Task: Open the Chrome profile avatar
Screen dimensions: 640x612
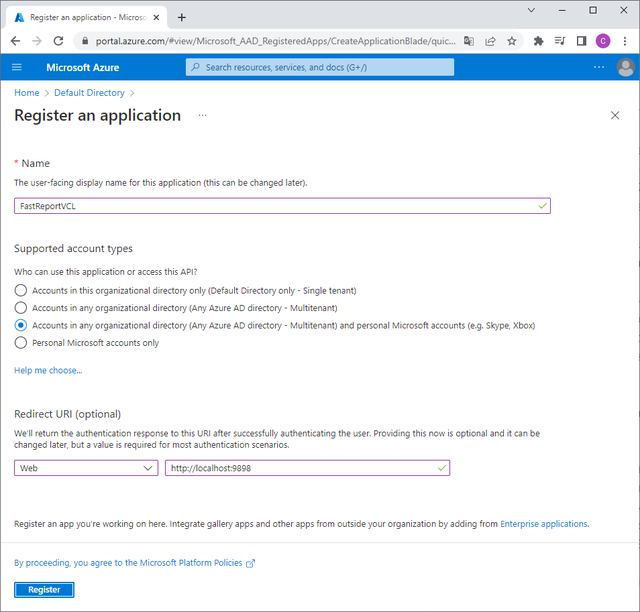Action: (603, 41)
